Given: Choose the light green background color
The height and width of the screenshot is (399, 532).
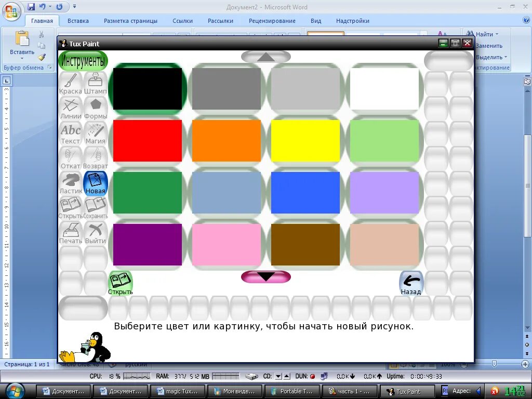Looking at the screenshot, I should 384,141.
